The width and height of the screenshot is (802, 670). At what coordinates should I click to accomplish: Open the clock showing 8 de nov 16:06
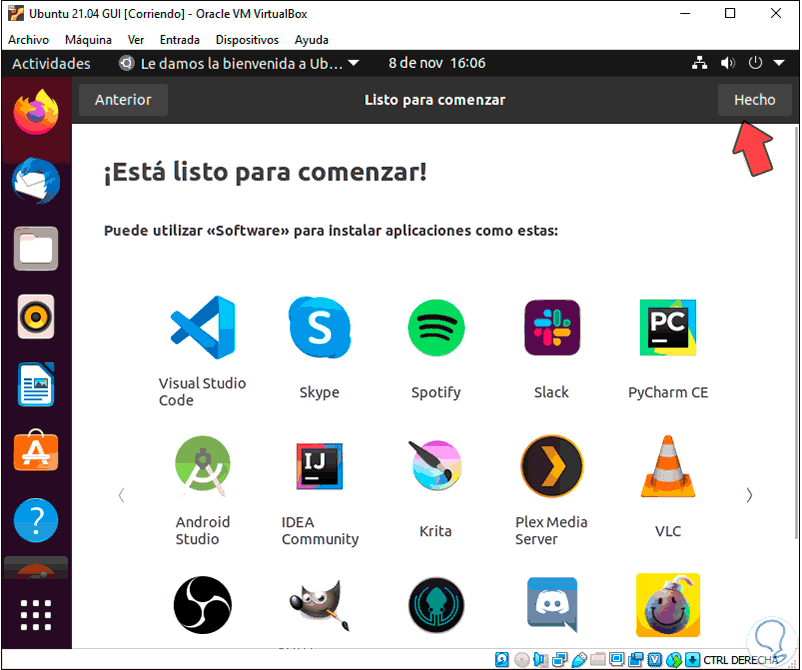(437, 63)
